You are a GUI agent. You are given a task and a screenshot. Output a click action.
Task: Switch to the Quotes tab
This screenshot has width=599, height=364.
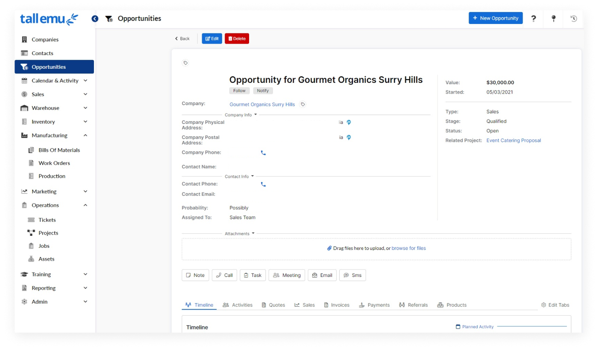coord(273,305)
